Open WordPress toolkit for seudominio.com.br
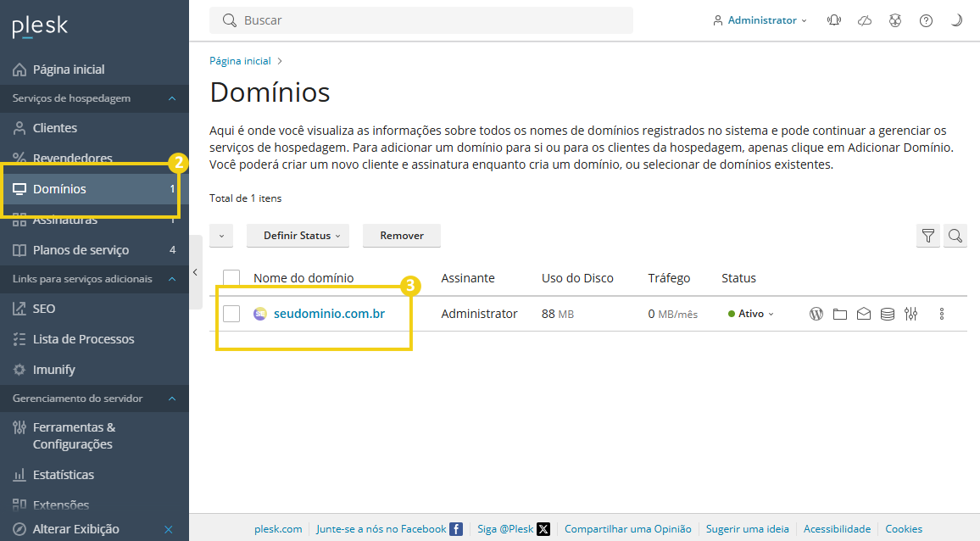The width and height of the screenshot is (980, 541). coord(816,314)
